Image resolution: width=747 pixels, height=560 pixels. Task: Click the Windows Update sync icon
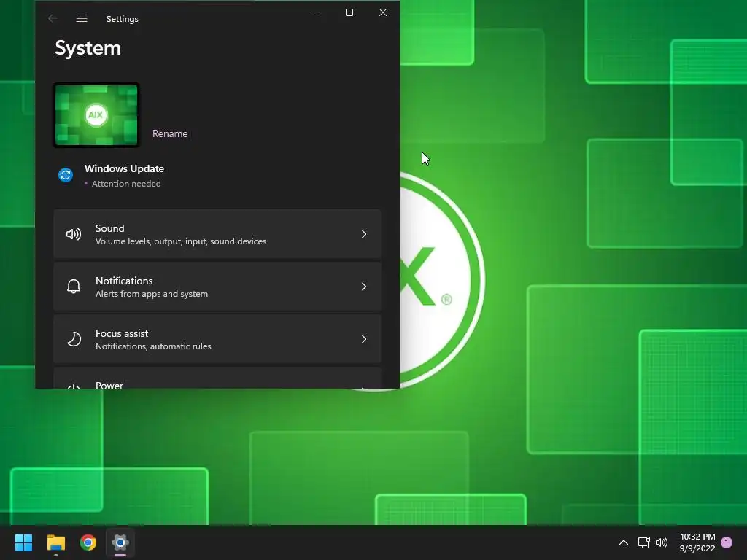[x=66, y=175]
